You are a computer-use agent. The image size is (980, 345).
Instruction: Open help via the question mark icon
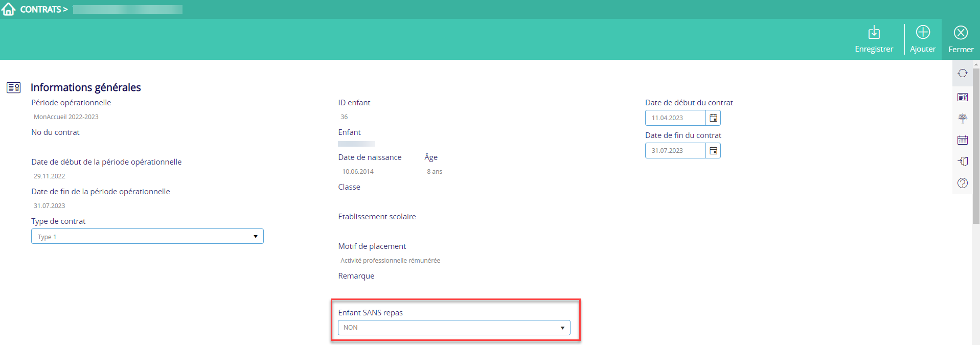(x=962, y=183)
